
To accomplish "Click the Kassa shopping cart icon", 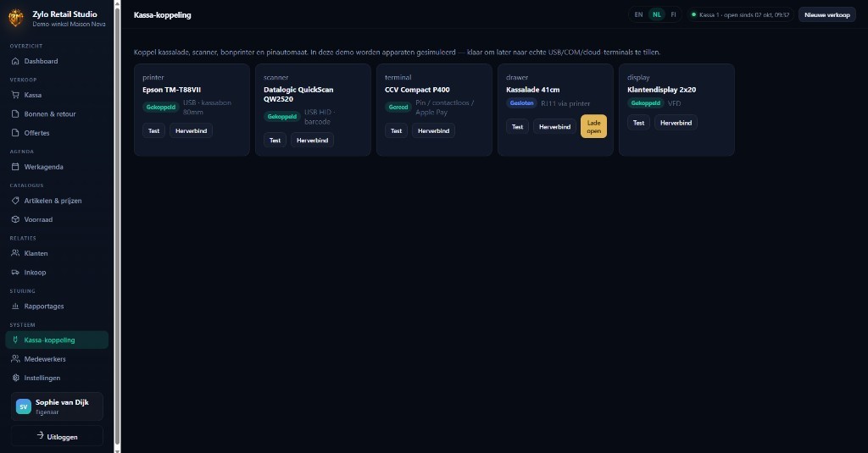I will (15, 95).
